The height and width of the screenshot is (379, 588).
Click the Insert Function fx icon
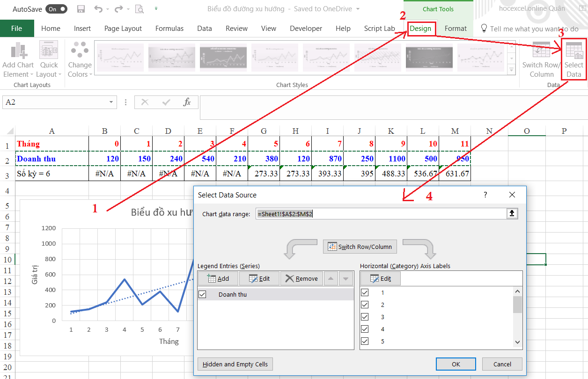pos(187,102)
